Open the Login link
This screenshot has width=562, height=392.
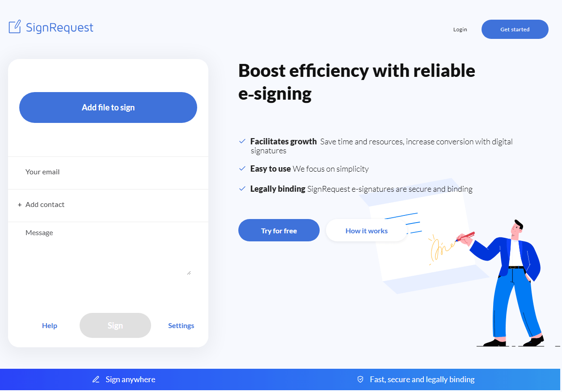(x=460, y=30)
